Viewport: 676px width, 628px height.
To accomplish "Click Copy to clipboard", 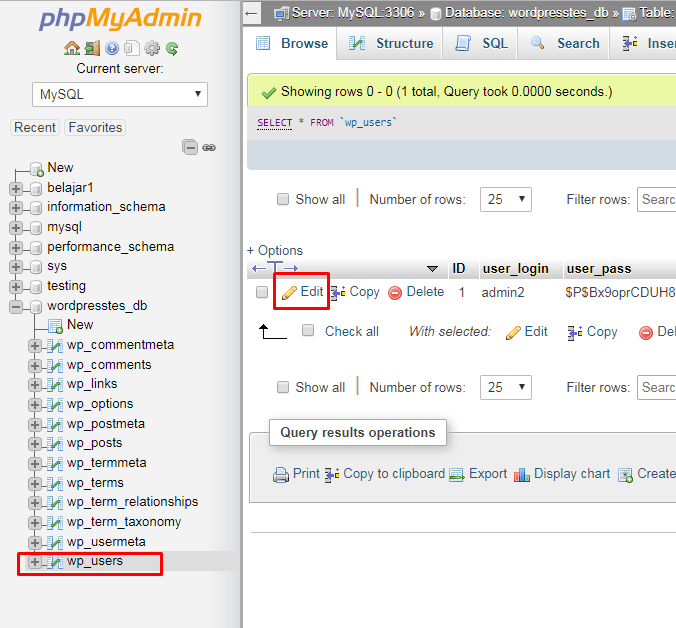I will tap(385, 474).
